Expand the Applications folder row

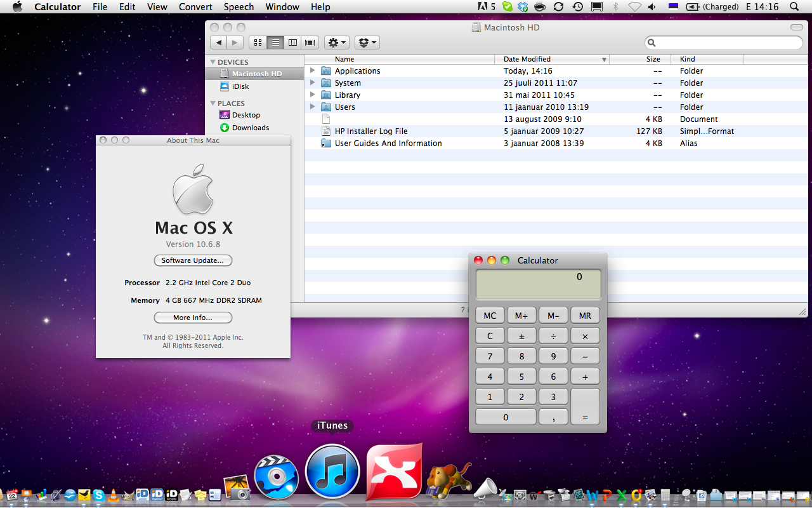tap(312, 70)
